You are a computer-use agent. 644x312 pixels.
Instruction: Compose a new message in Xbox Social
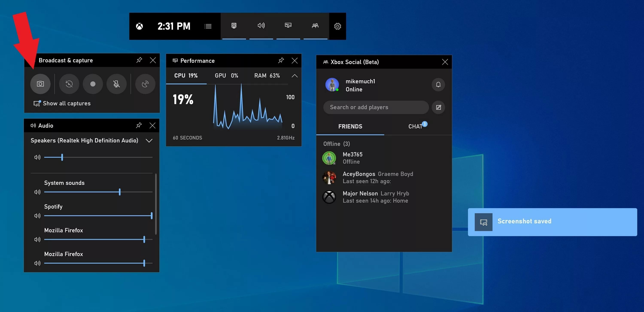438,107
